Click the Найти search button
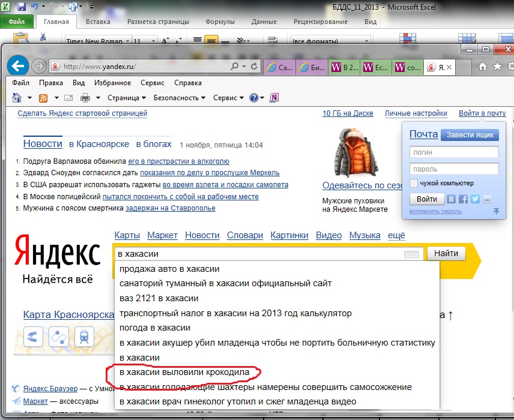The height and width of the screenshot is (420, 514). (x=446, y=253)
